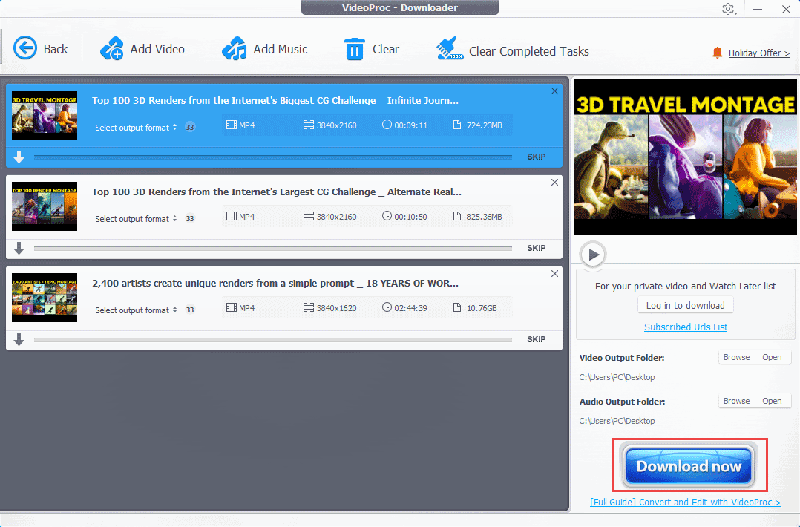Screen dimensions: 800x527
Task: Open the Video Output Folder
Action: 771,357
